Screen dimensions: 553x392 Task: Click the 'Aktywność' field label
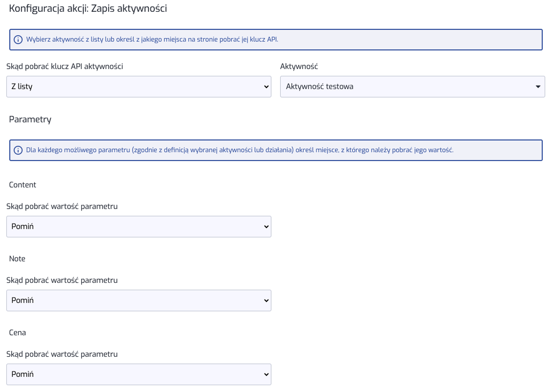pos(299,67)
